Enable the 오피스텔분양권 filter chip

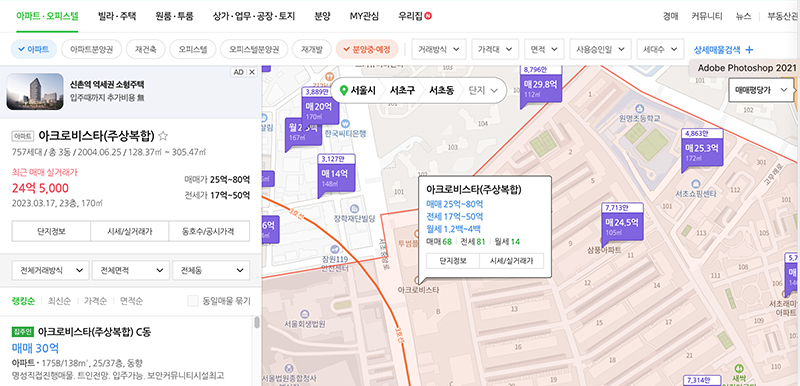[254, 49]
